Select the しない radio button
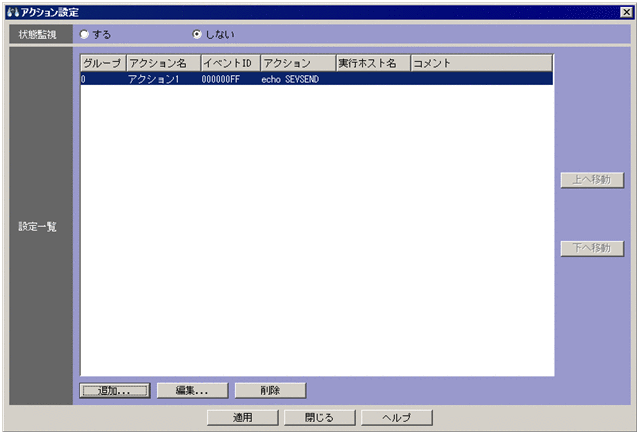This screenshot has width=640, height=435. pos(197,35)
